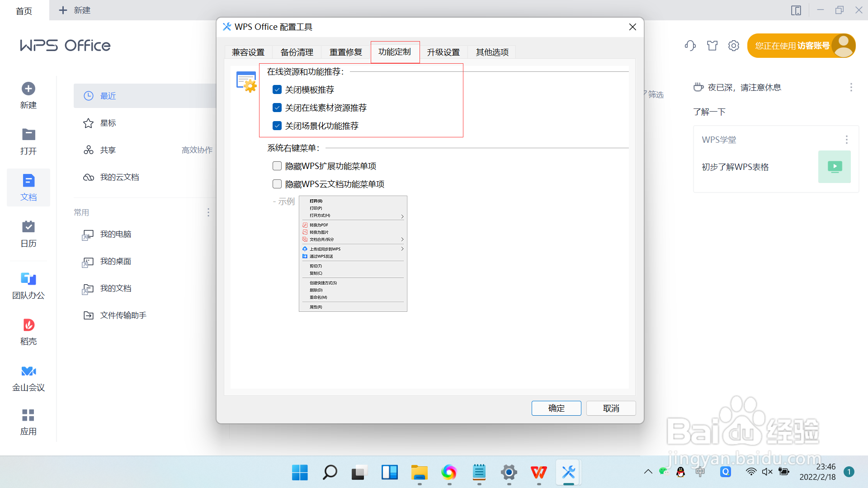Click the 确定 button
The width and height of the screenshot is (868, 488).
click(556, 408)
